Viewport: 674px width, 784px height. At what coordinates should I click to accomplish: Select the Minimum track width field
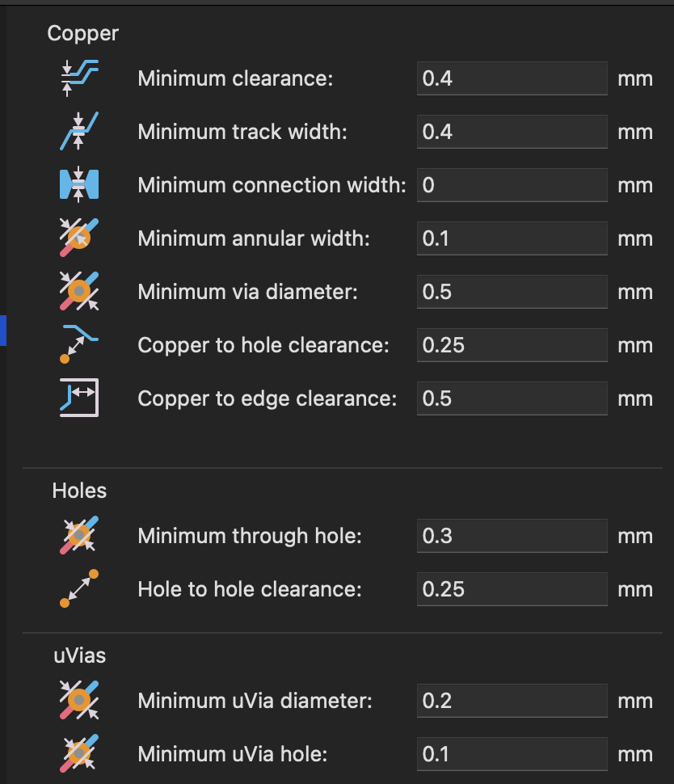(x=512, y=132)
